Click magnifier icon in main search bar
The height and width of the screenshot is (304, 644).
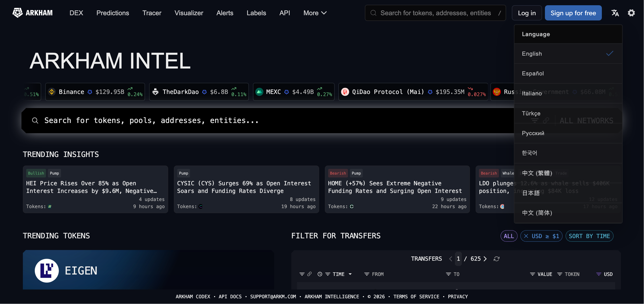click(35, 121)
